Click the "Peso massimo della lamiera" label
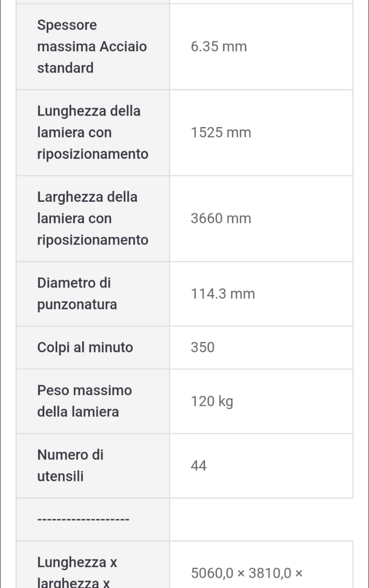 [x=85, y=401]
